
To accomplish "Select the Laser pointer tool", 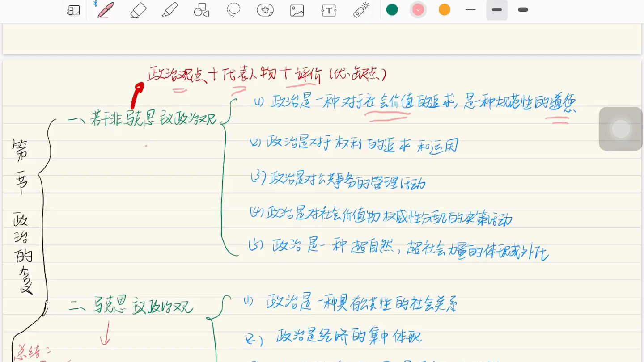I will pos(361,10).
